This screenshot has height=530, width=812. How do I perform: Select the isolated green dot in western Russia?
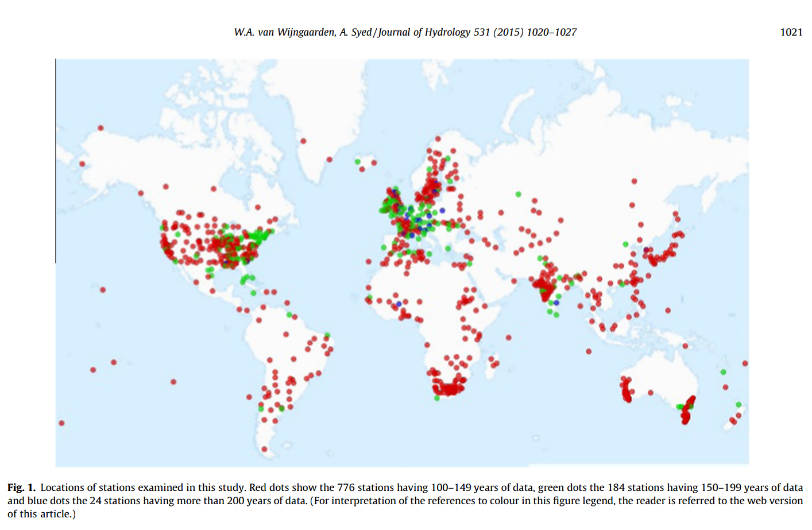click(x=518, y=194)
